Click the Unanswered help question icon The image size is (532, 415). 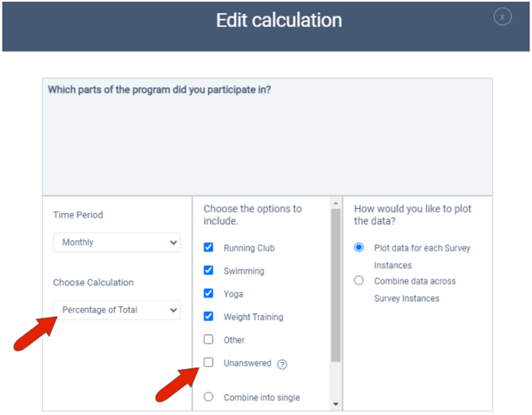[282, 365]
